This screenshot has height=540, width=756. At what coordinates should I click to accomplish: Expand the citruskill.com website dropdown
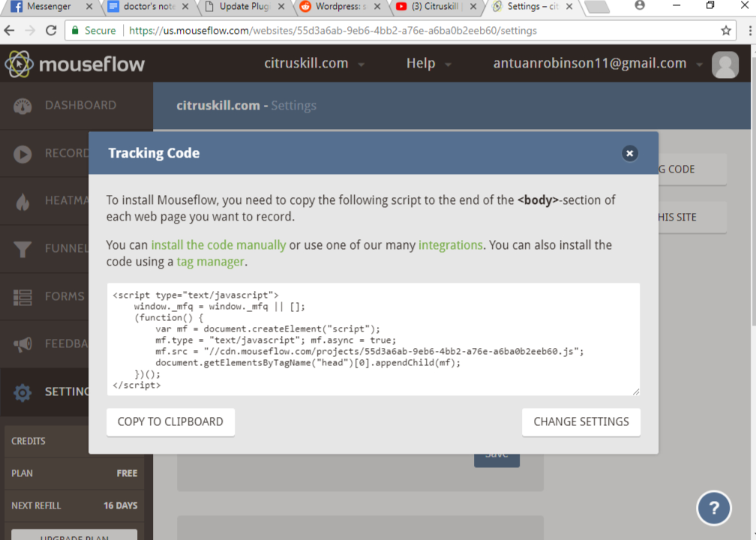pos(313,63)
